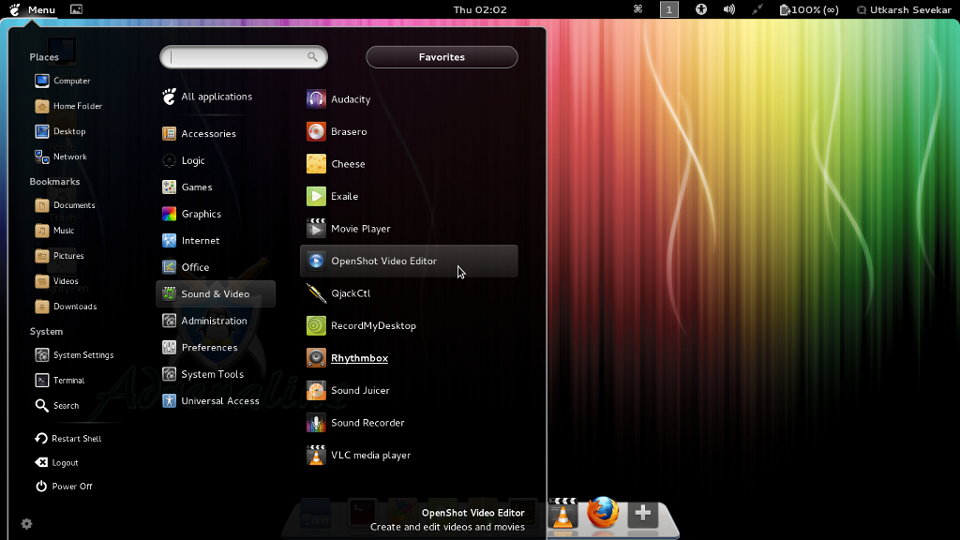This screenshot has width=960, height=540.
Task: Launch Audacity from the applications list
Action: tap(350, 99)
